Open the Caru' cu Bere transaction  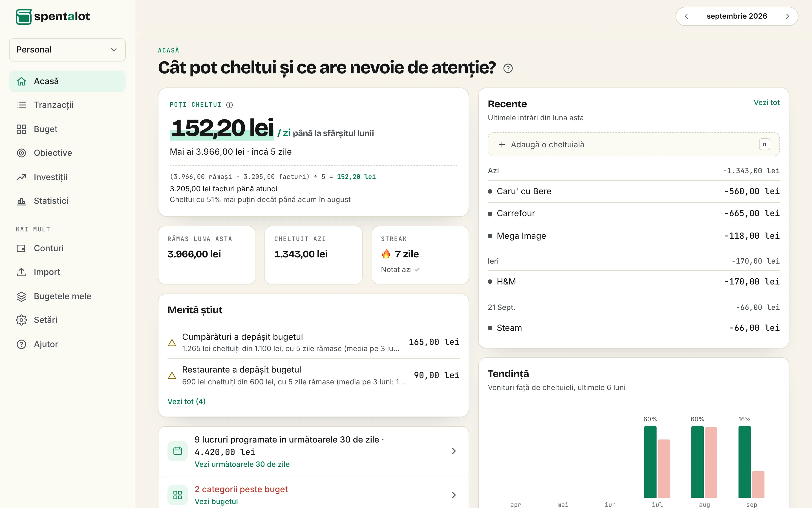tap(634, 191)
